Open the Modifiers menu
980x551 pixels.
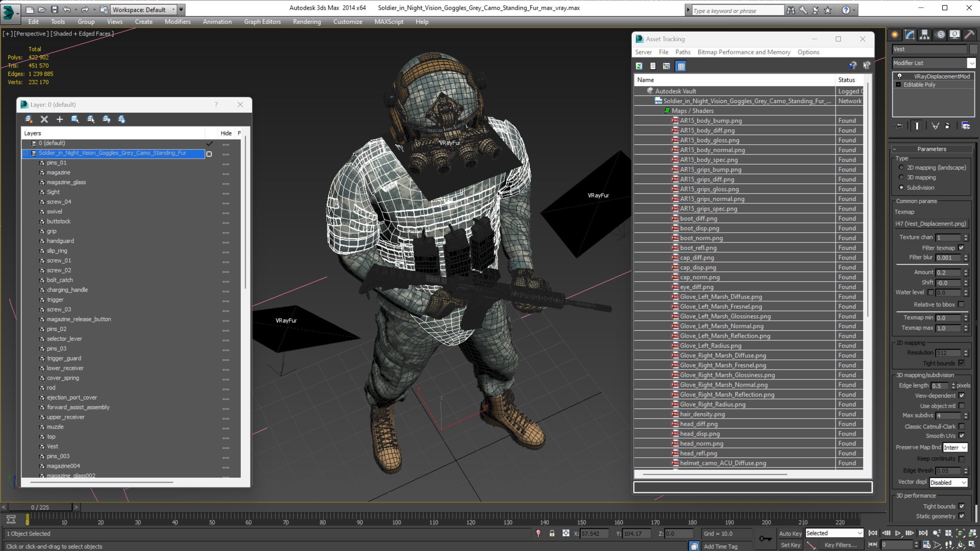[178, 22]
